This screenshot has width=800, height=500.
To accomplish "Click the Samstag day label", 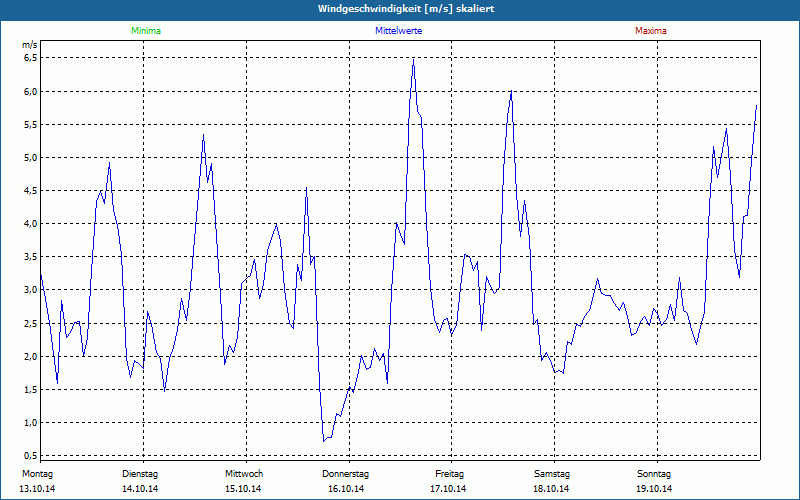I will tap(552, 474).
